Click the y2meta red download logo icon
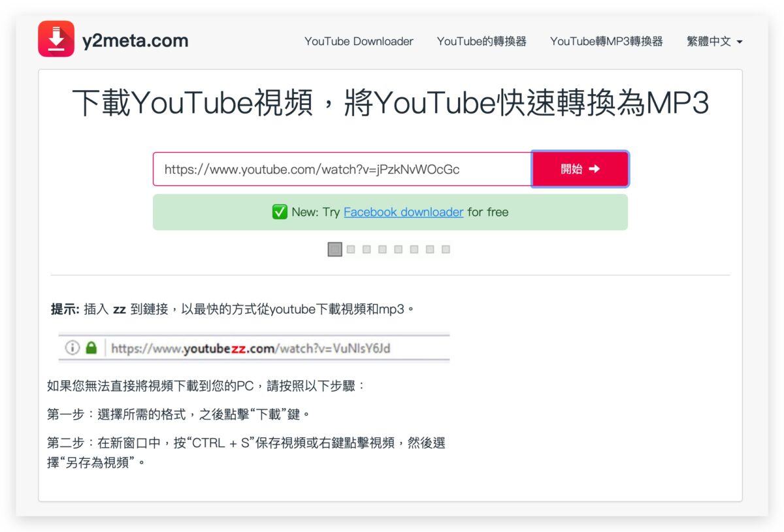Viewport: 784px width, 532px height. [x=56, y=39]
